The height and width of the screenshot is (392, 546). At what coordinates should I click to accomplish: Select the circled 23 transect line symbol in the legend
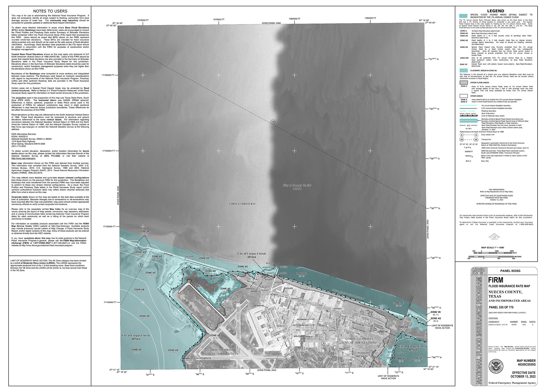pos(469,140)
